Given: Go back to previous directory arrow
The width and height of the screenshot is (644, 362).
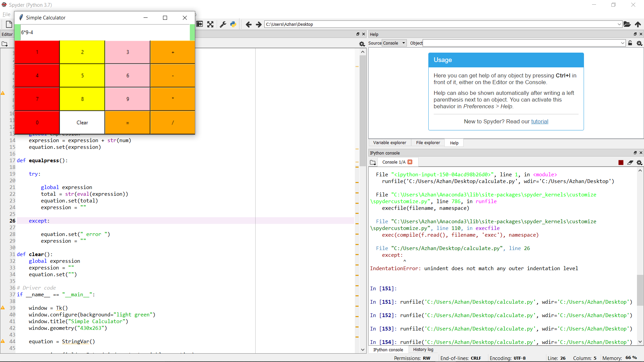Looking at the screenshot, I should pos(249,24).
